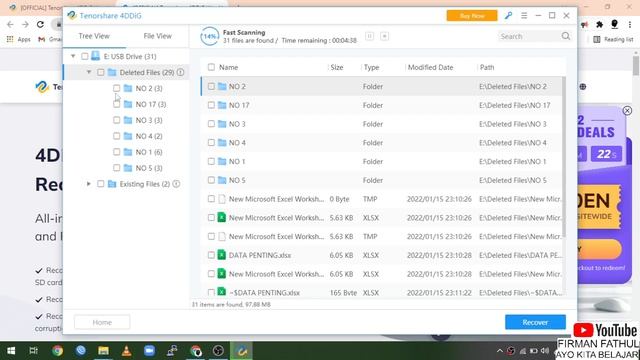Click the key registration icon
This screenshot has height=360, width=640.
[508, 16]
